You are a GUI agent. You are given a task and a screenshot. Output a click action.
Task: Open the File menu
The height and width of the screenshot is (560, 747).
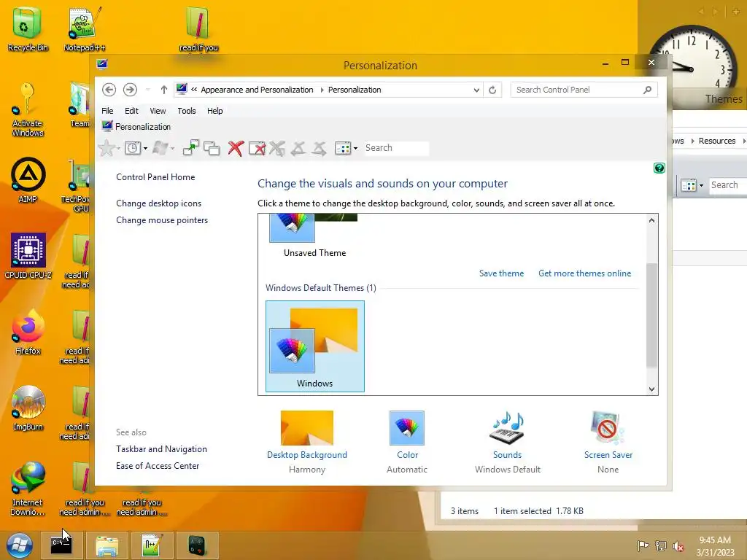[107, 111]
